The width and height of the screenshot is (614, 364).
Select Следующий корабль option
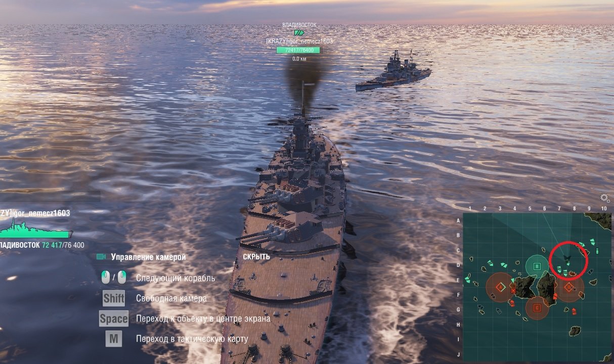176,278
